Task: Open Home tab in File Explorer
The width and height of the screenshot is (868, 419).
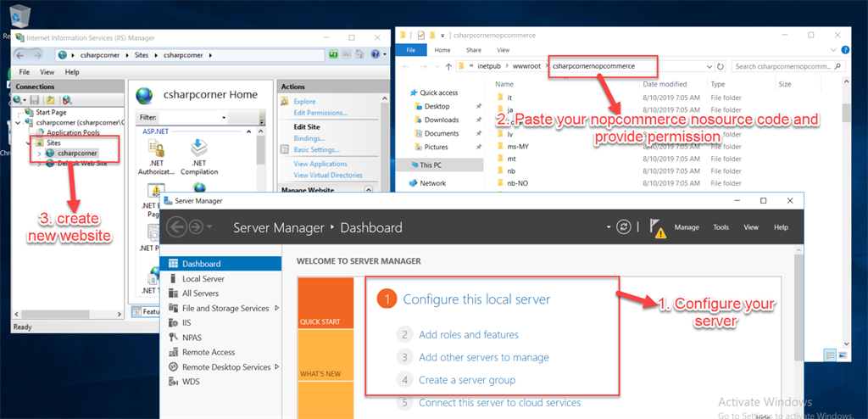Action: (442, 50)
